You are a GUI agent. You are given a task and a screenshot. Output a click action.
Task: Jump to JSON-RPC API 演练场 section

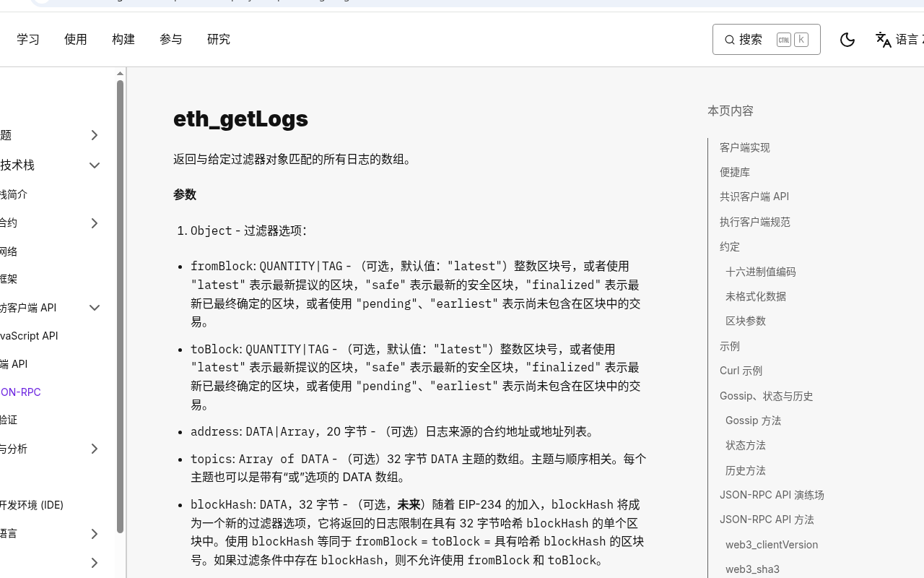pos(772,495)
